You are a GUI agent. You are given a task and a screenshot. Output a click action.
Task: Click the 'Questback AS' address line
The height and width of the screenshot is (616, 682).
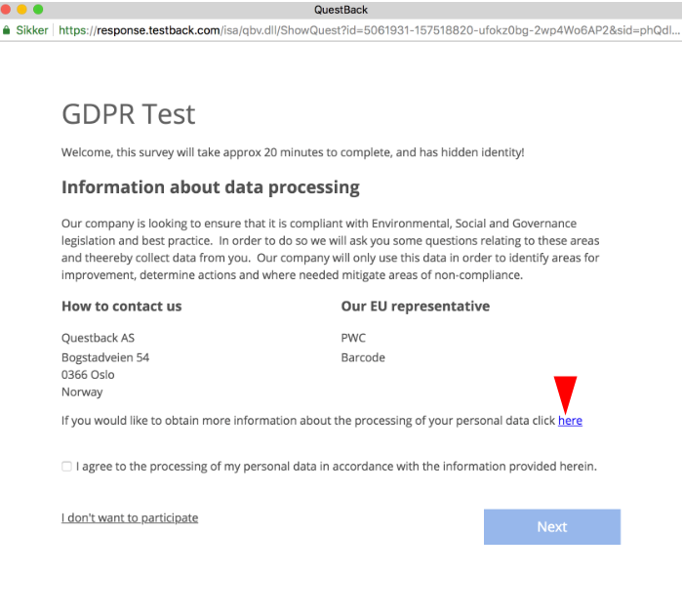click(98, 338)
